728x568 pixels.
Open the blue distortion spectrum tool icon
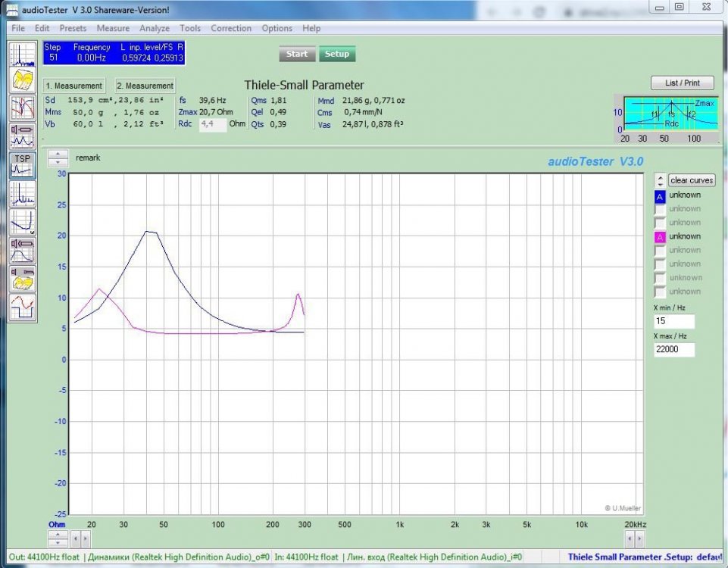(22, 194)
